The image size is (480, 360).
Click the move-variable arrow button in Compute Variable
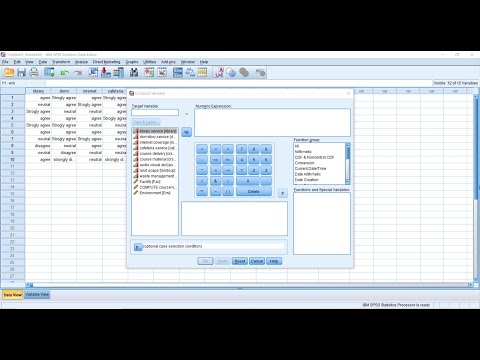coord(186,132)
